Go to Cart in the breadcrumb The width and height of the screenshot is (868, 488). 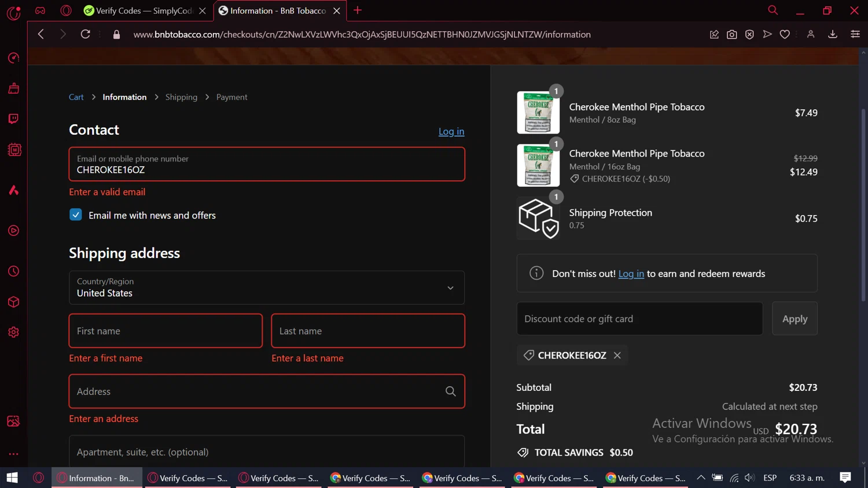(x=76, y=97)
